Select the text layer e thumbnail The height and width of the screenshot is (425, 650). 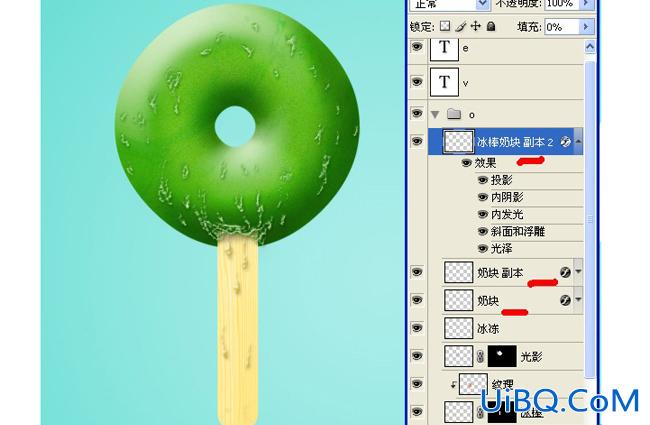(x=444, y=48)
